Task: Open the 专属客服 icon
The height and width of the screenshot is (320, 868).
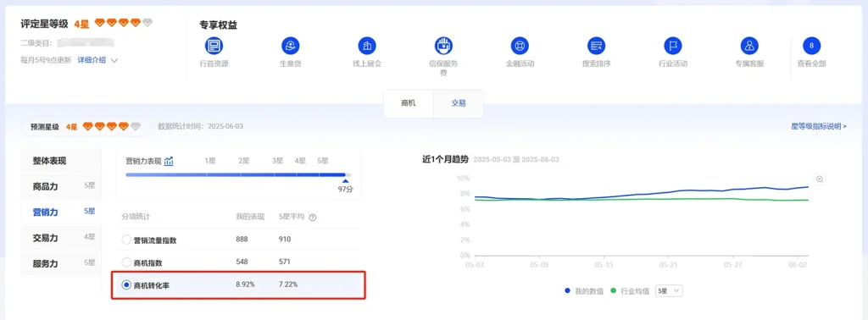Action: pos(749,46)
